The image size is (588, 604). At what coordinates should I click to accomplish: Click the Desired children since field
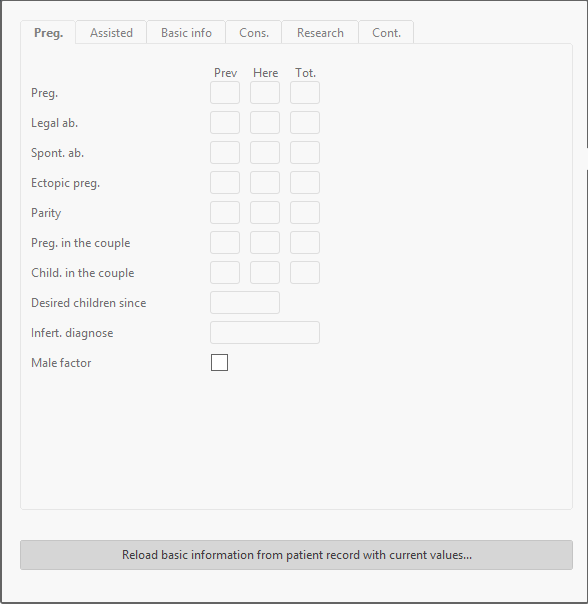point(245,302)
